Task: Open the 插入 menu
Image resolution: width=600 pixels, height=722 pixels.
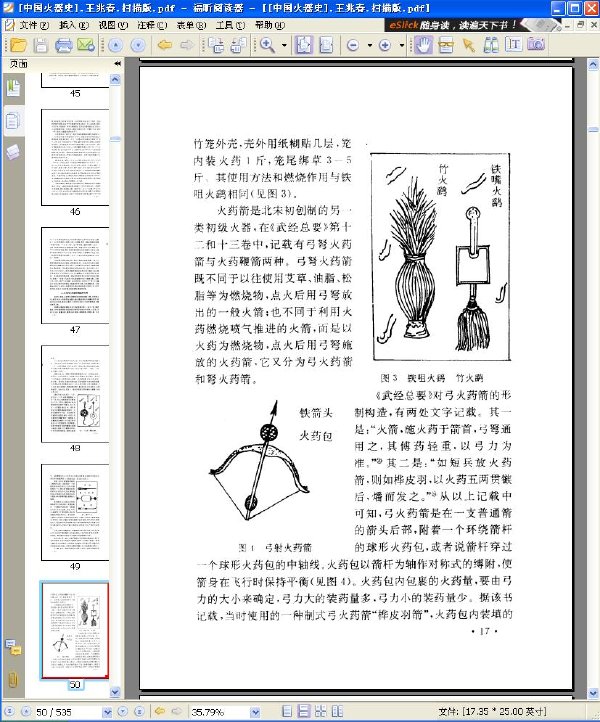Action: point(74,25)
